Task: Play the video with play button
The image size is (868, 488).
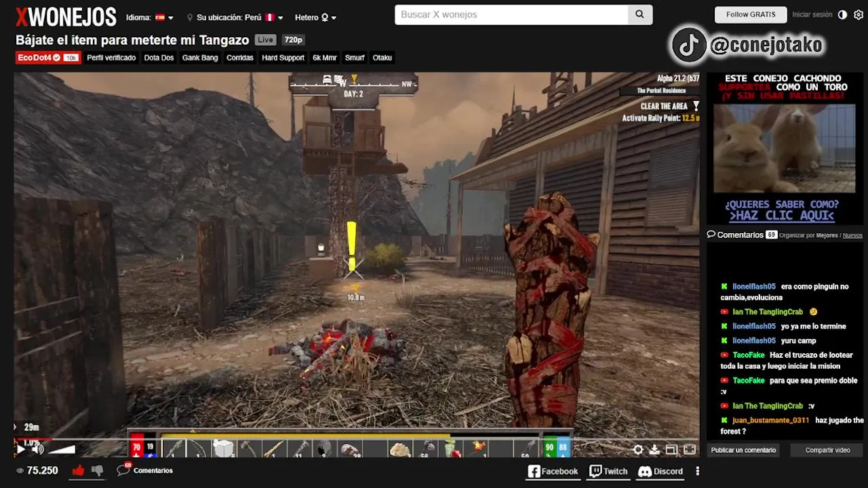Action: [x=20, y=449]
